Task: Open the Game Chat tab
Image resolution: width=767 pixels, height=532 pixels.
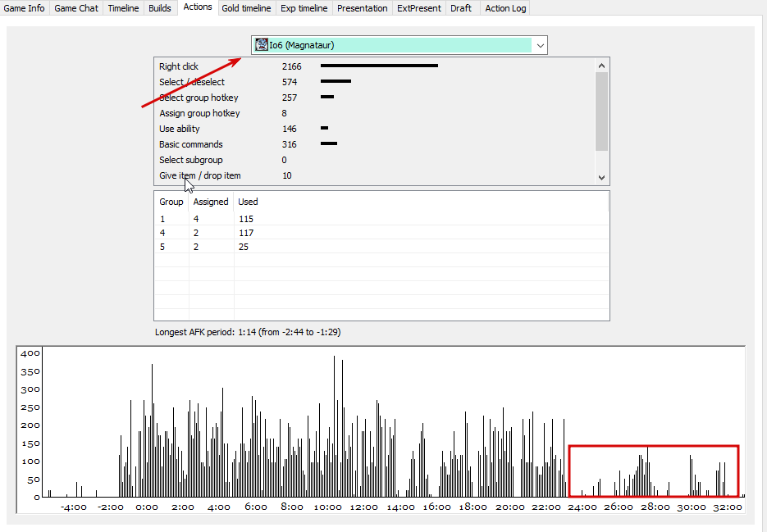Action: point(76,8)
